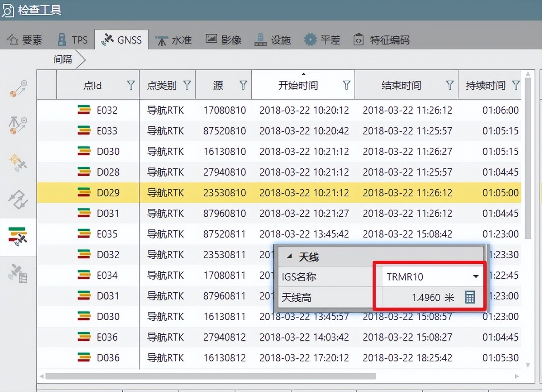Sort by the 点Id column header
Screen dimensions: 542x392
click(x=93, y=85)
